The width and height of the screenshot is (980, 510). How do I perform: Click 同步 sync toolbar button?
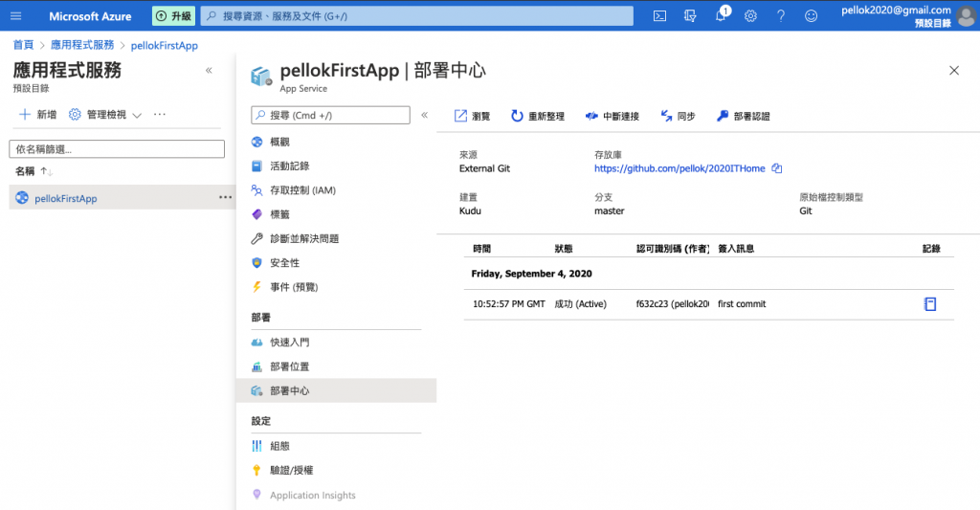click(679, 116)
